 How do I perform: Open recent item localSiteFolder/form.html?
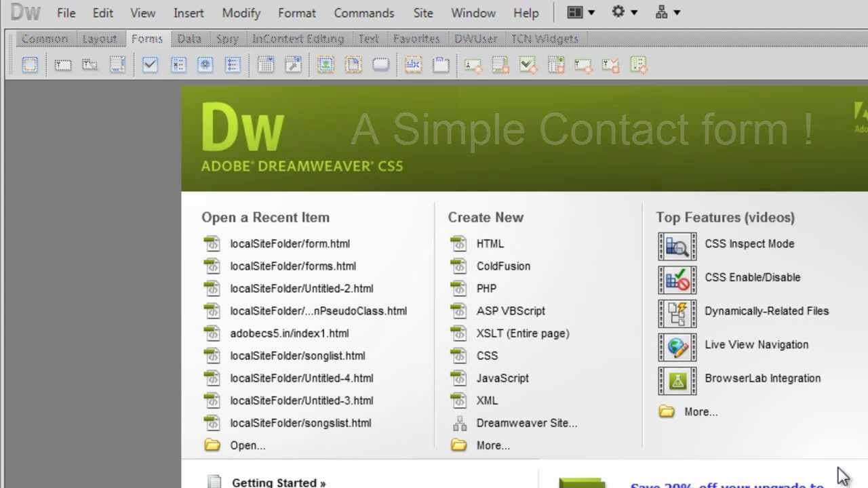point(290,243)
